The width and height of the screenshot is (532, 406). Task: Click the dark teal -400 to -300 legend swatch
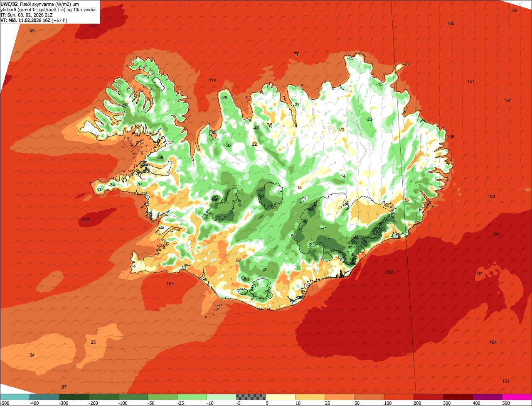pyautogui.click(x=44, y=397)
